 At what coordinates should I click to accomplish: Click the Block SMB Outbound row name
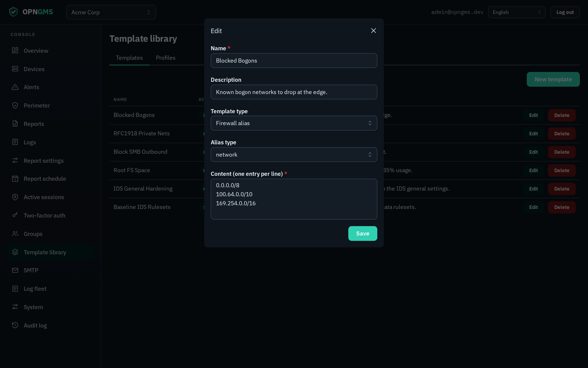(x=140, y=152)
